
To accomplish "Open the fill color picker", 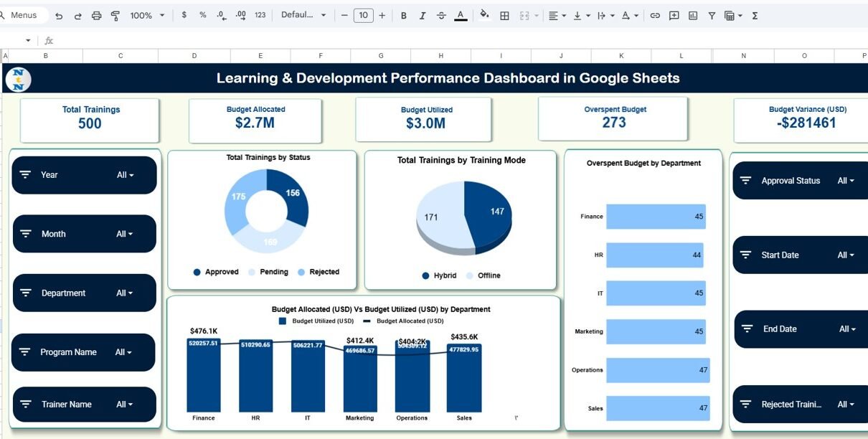I will (x=484, y=15).
